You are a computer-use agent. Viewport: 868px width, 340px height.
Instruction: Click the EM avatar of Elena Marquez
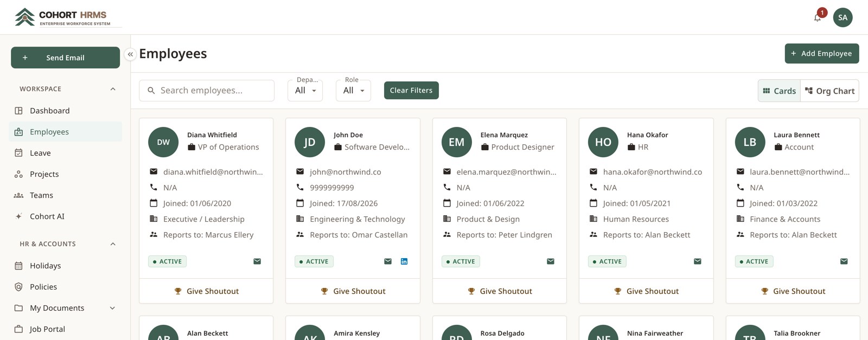pyautogui.click(x=457, y=142)
